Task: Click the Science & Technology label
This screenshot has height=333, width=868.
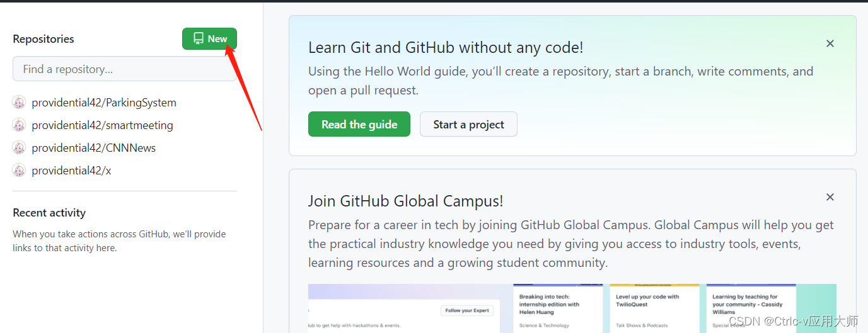Action: (544, 325)
